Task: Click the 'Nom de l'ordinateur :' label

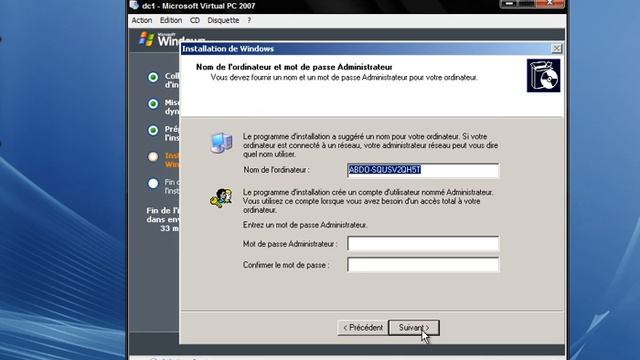Action: tap(276, 170)
